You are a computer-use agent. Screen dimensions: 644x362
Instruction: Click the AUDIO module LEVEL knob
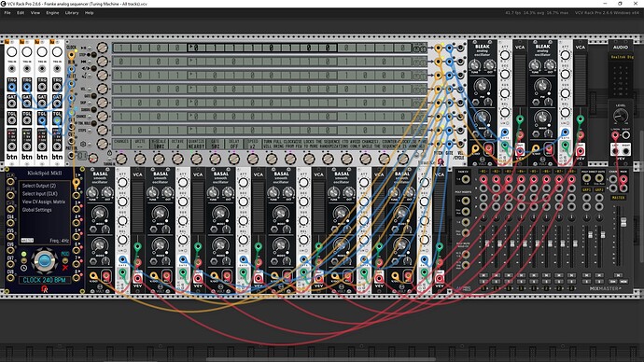(620, 117)
